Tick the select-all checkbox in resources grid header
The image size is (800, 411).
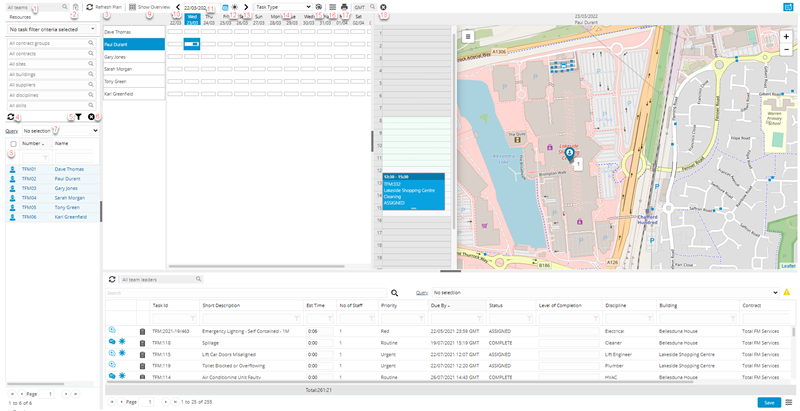pos(13,144)
